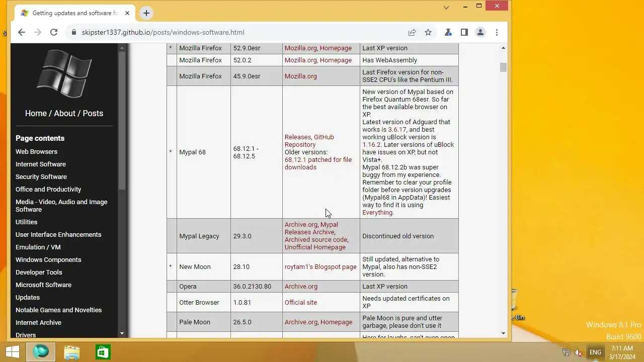This screenshot has width=644, height=362.
Task: Open the browser icon in taskbar
Action: point(41,352)
